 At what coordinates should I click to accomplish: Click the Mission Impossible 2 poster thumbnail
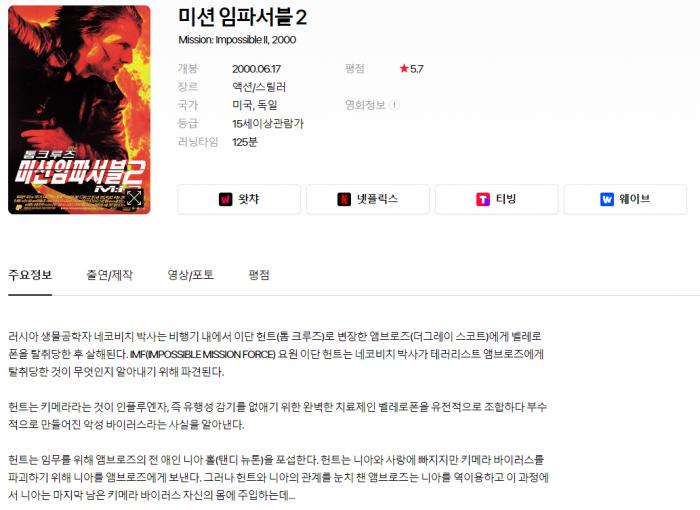click(x=79, y=110)
